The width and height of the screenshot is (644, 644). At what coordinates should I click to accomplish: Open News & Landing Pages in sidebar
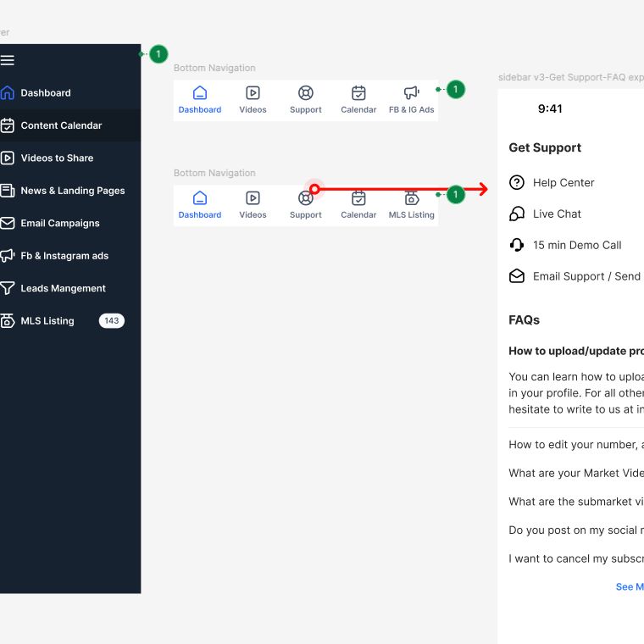72,191
